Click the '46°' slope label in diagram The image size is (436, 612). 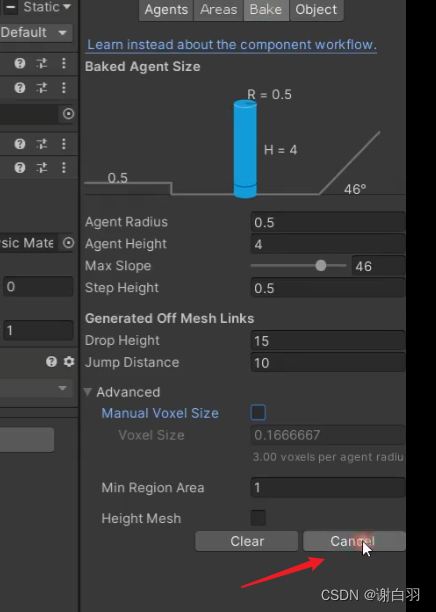point(355,189)
